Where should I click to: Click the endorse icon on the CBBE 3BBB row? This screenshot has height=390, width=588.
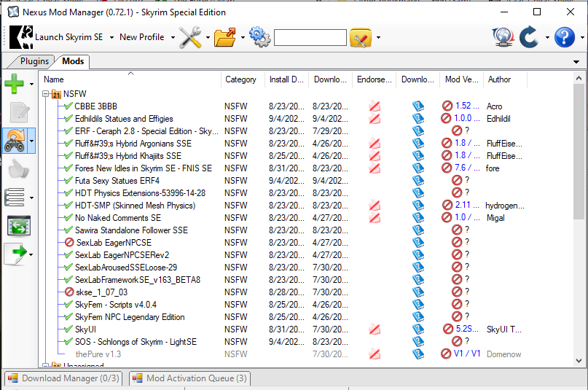click(x=375, y=106)
